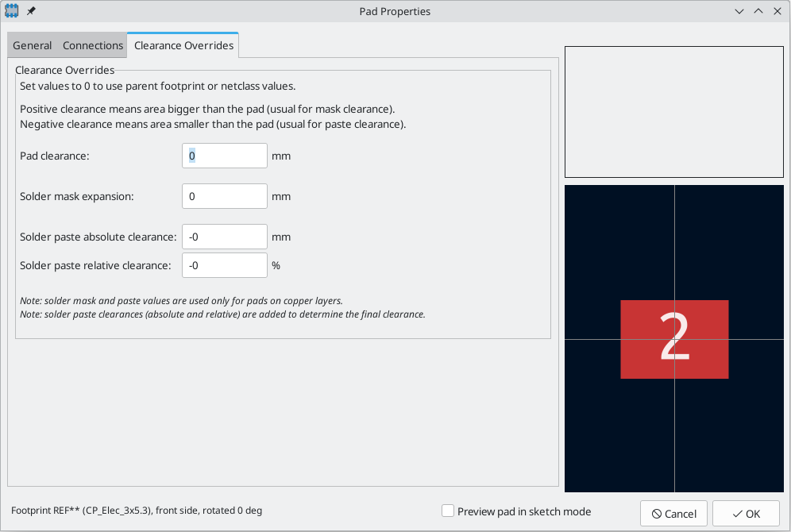Image resolution: width=791 pixels, height=532 pixels.
Task: Focus the Solder mask expansion field
Action: pyautogui.click(x=225, y=196)
